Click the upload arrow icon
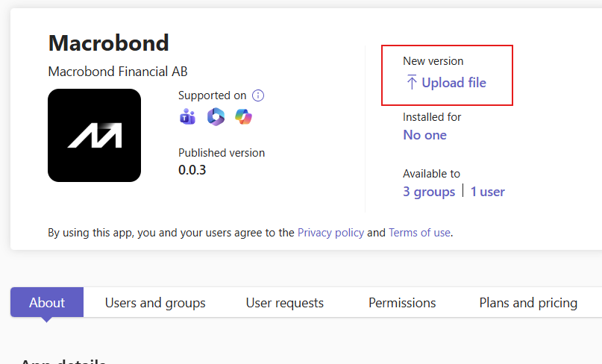The width and height of the screenshot is (602, 364). click(412, 82)
